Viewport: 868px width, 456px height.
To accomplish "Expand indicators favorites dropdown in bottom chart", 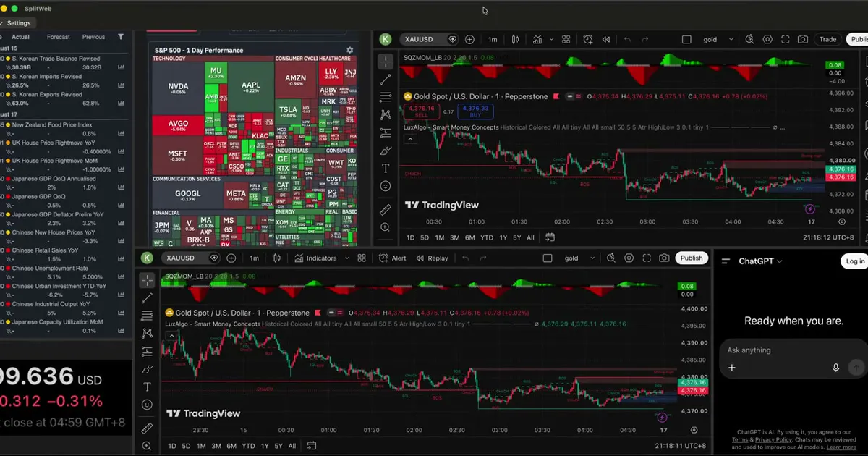I will tap(347, 258).
